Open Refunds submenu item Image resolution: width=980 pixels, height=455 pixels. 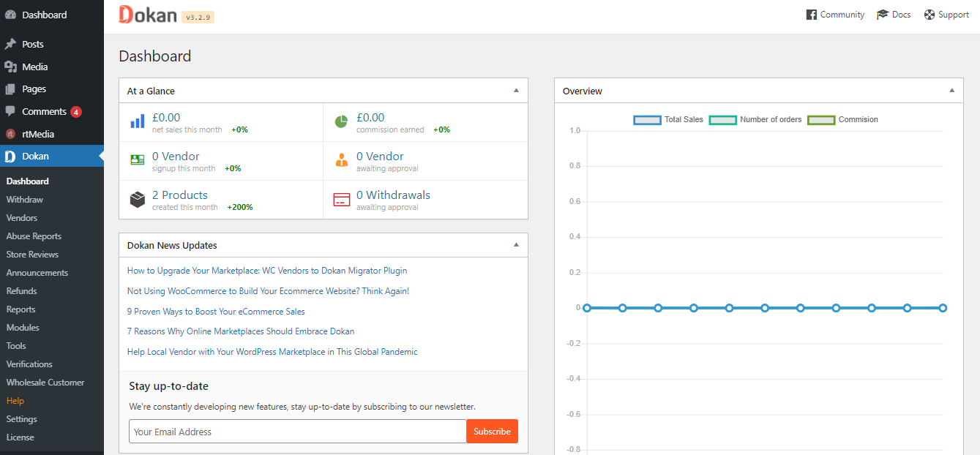point(21,291)
